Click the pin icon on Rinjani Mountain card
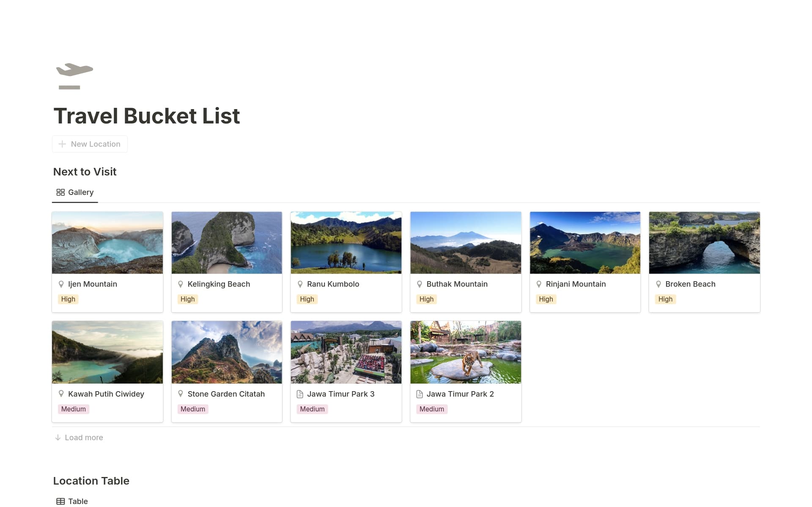 point(539,284)
